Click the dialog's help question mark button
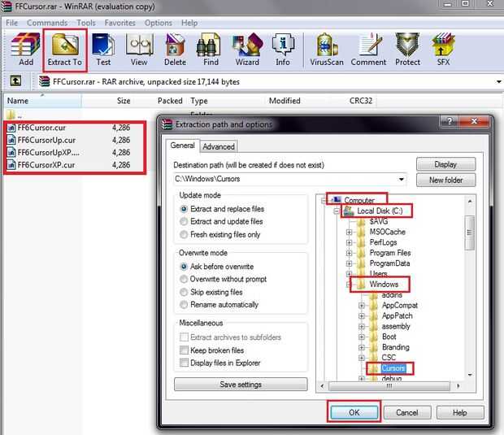504x435 pixels. pyautogui.click(x=450, y=121)
